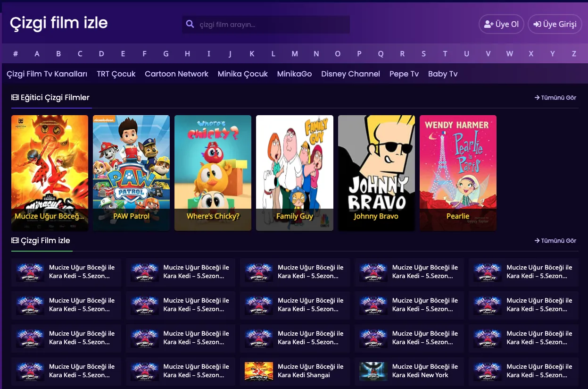Click the film icon beside Eğitici Çizgi Filmler
Image resolution: width=588 pixels, height=389 pixels.
[15, 98]
